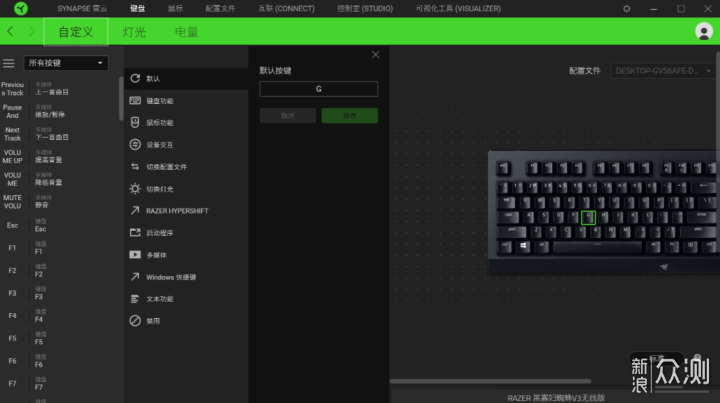Screen dimensions: 720x403
Task: Select the 多媒体 play icon
Action: (x=135, y=255)
